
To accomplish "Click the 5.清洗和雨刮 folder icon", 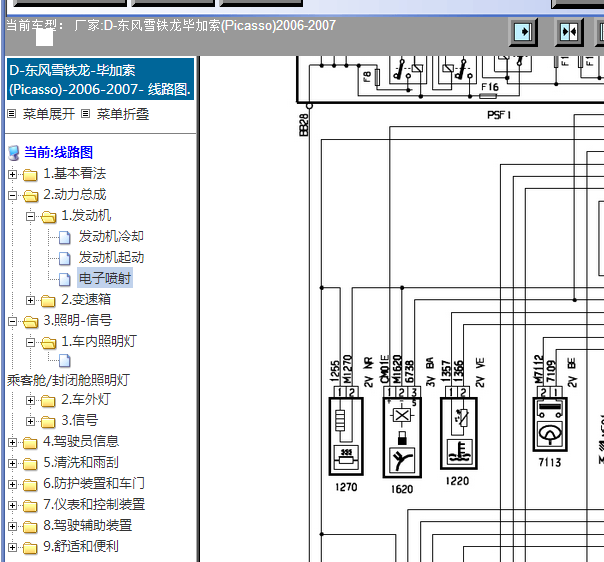I will click(30, 464).
